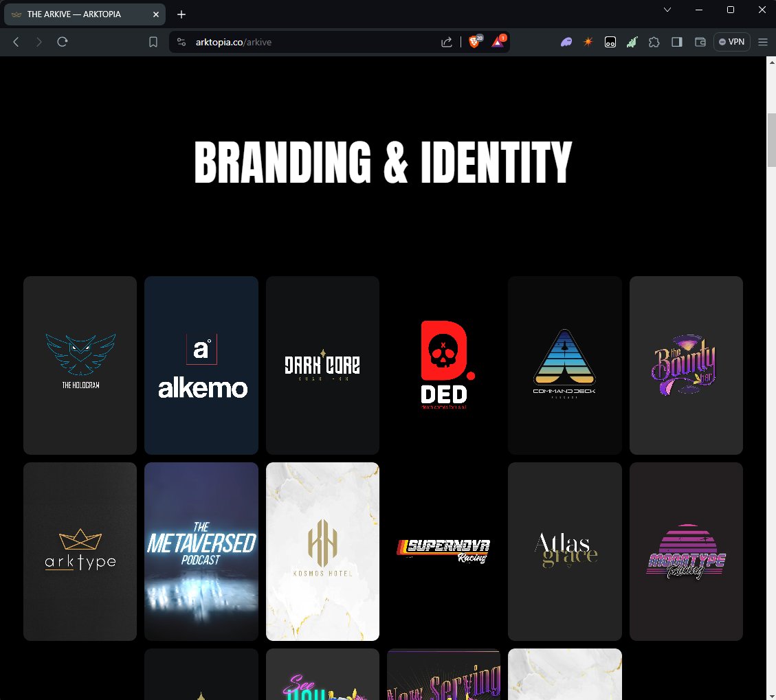Screen dimensions: 776x700
Task: Open the purple ghost extension icon
Action: coord(566,42)
